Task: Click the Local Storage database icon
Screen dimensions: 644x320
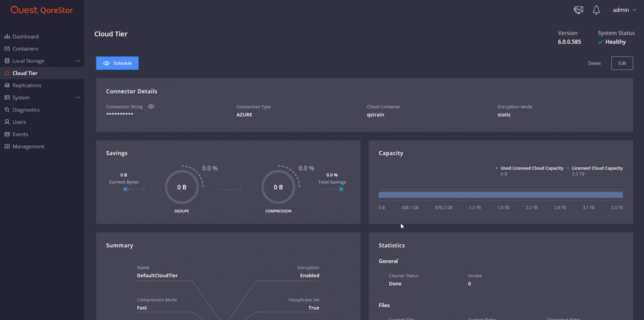Action: [x=7, y=61]
